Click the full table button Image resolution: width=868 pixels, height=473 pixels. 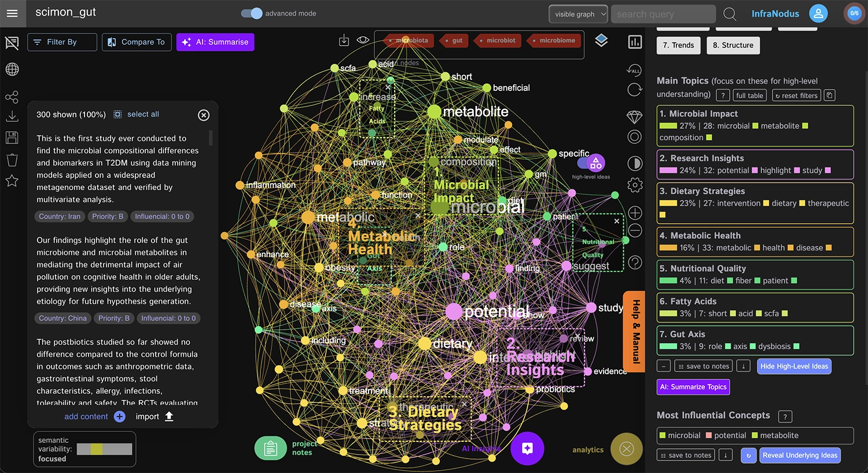click(749, 95)
